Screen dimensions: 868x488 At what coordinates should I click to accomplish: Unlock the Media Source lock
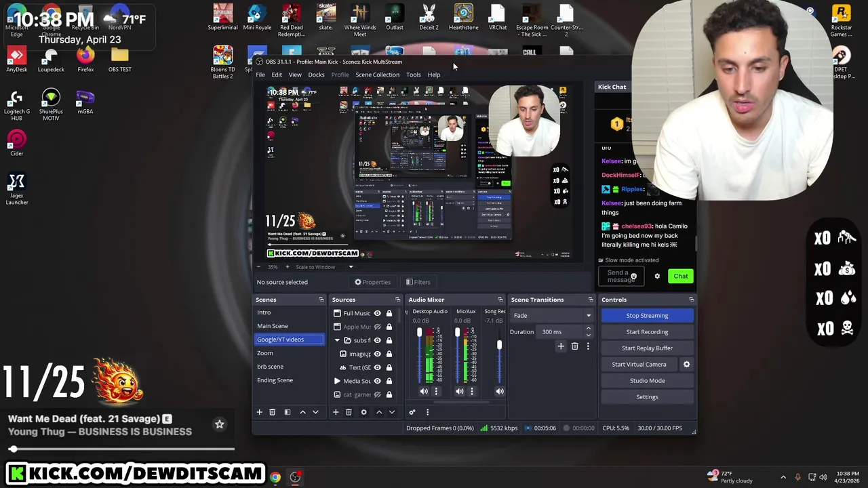click(389, 381)
